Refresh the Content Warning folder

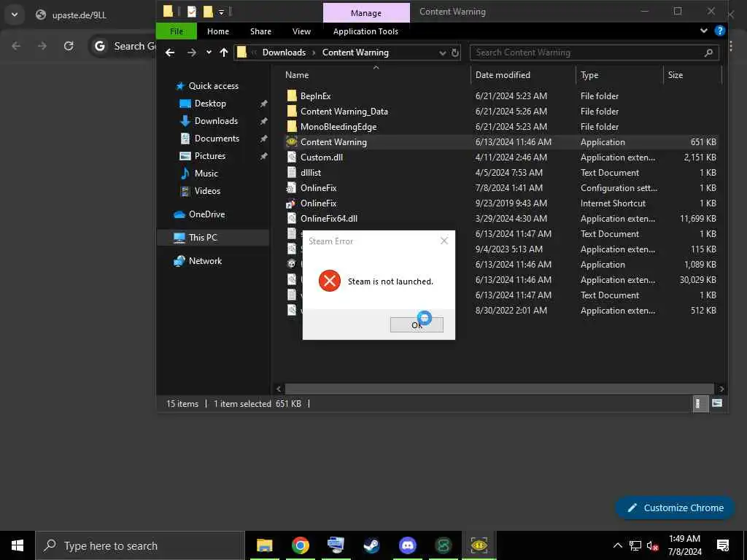coord(455,52)
